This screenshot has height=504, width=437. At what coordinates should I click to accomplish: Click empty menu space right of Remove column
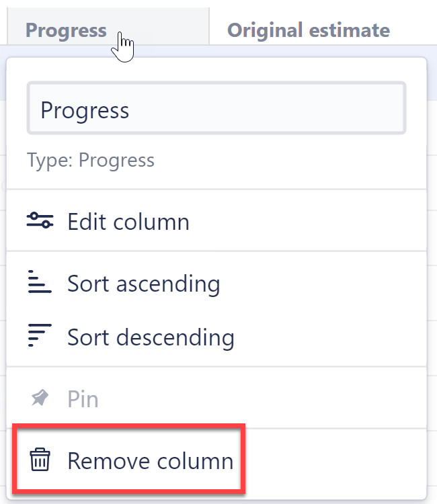point(336,460)
